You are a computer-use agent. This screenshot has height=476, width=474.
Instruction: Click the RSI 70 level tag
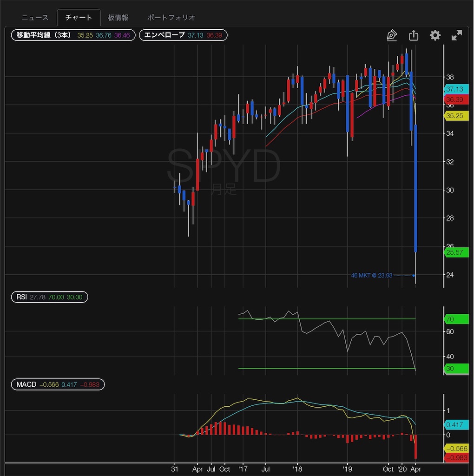[456, 319]
